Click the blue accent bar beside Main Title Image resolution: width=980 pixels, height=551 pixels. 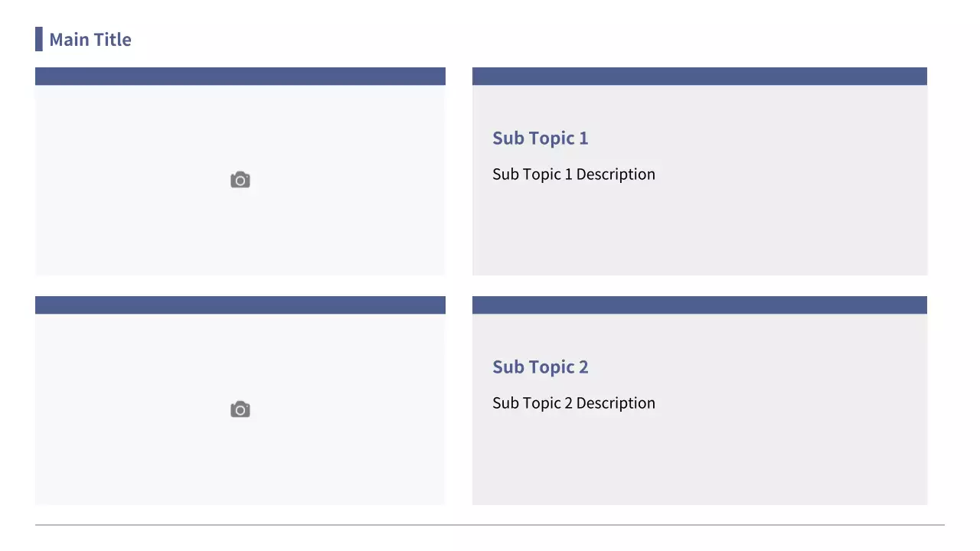[x=38, y=39]
